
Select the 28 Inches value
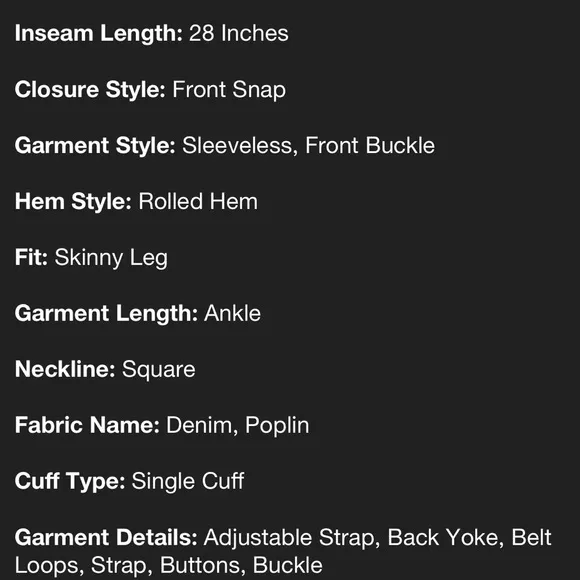point(239,34)
